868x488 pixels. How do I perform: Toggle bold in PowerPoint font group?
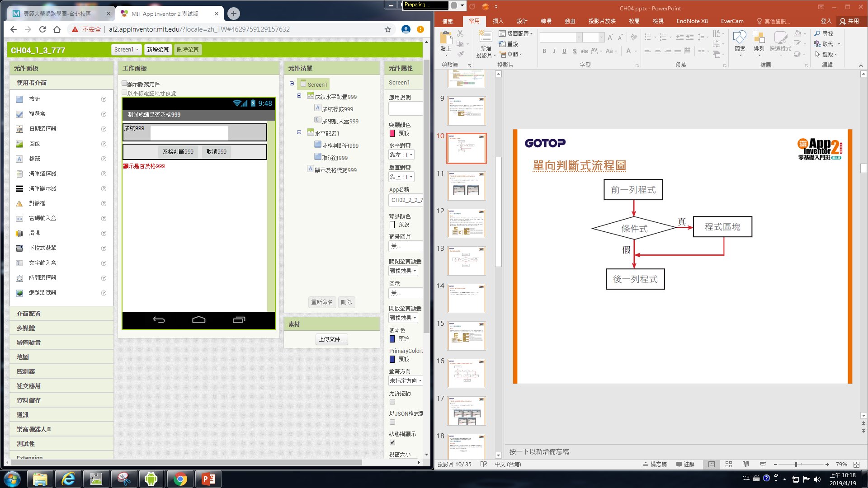(544, 51)
